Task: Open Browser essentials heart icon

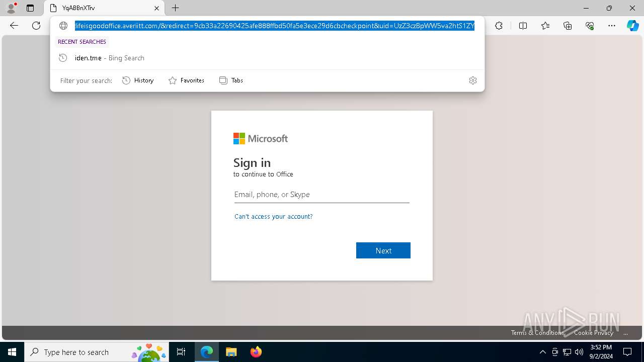Action: pyautogui.click(x=590, y=26)
